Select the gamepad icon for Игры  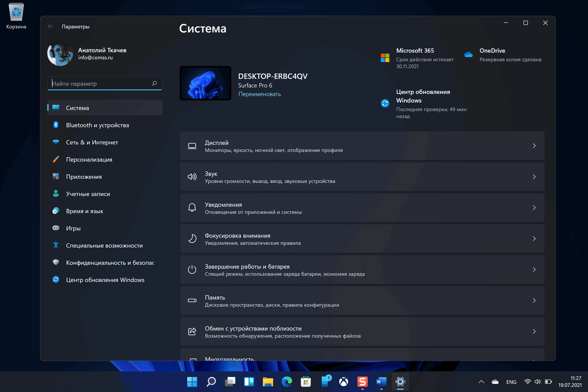click(x=56, y=228)
